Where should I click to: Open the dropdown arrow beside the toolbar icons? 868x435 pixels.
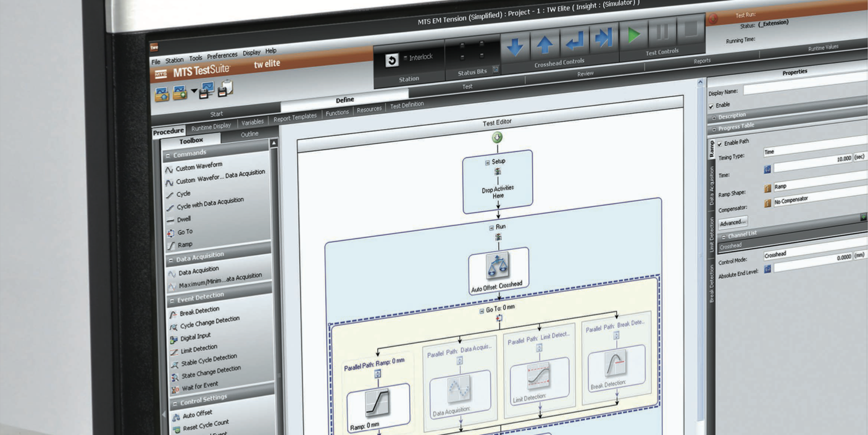pyautogui.click(x=194, y=92)
